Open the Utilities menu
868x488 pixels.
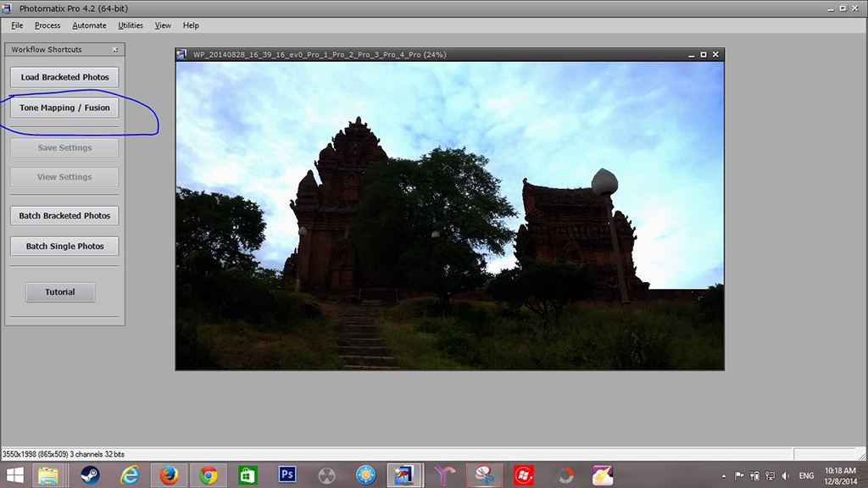pos(131,25)
